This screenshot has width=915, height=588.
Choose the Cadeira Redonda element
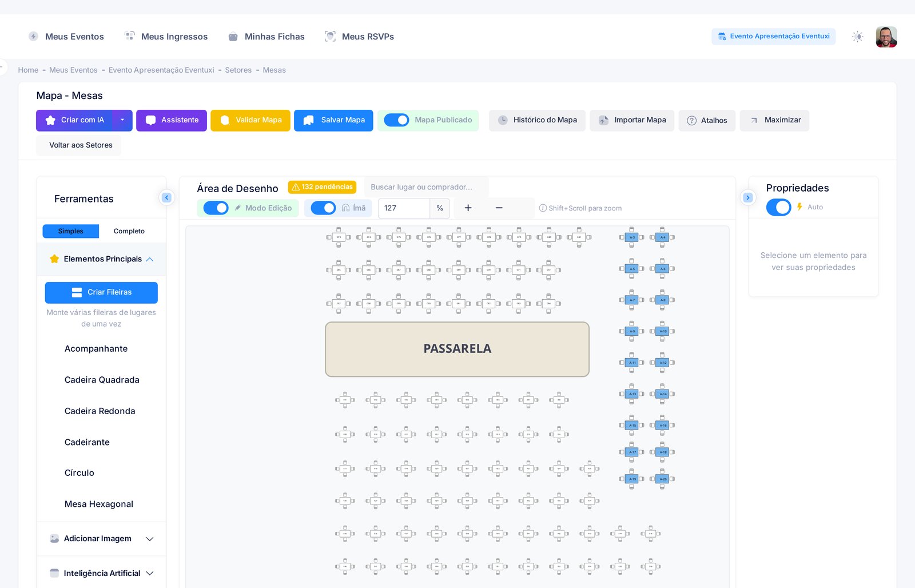pos(100,411)
